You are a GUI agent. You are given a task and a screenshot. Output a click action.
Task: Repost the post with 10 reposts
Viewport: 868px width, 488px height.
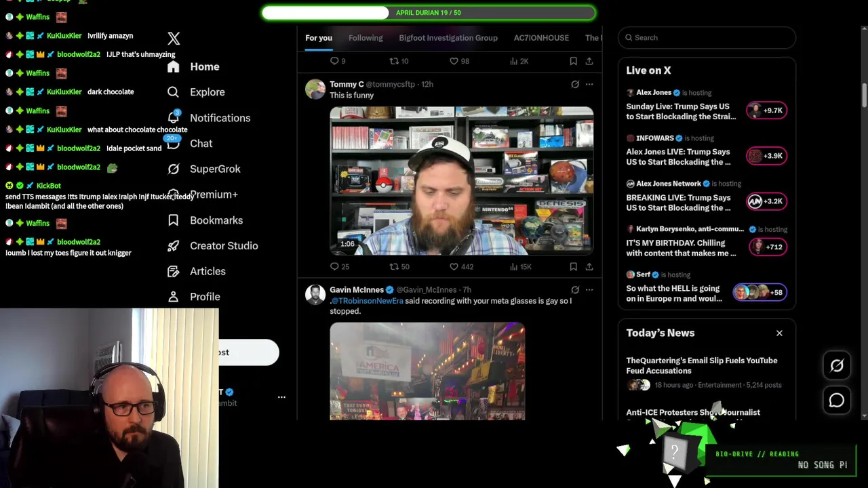(x=398, y=61)
